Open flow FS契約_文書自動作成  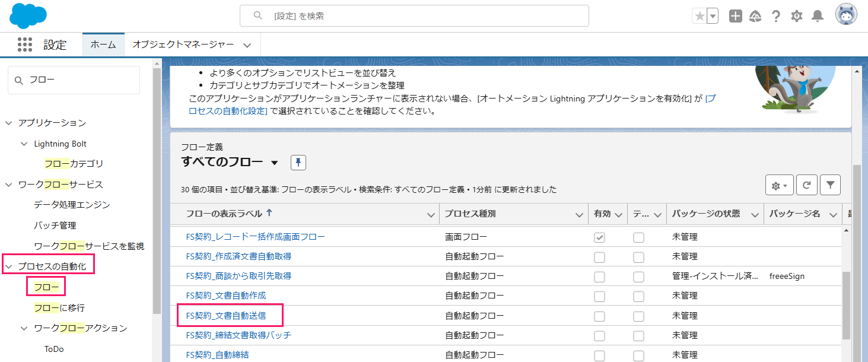tap(226, 296)
